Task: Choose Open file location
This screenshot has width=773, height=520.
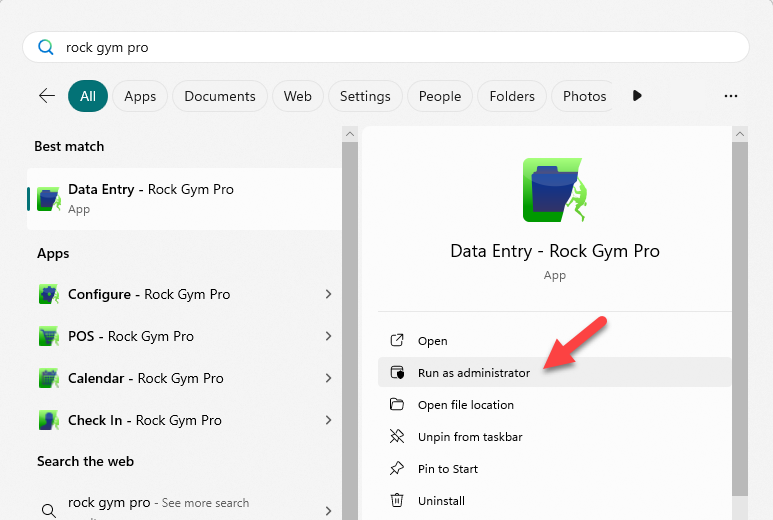Action: [x=555, y=405]
